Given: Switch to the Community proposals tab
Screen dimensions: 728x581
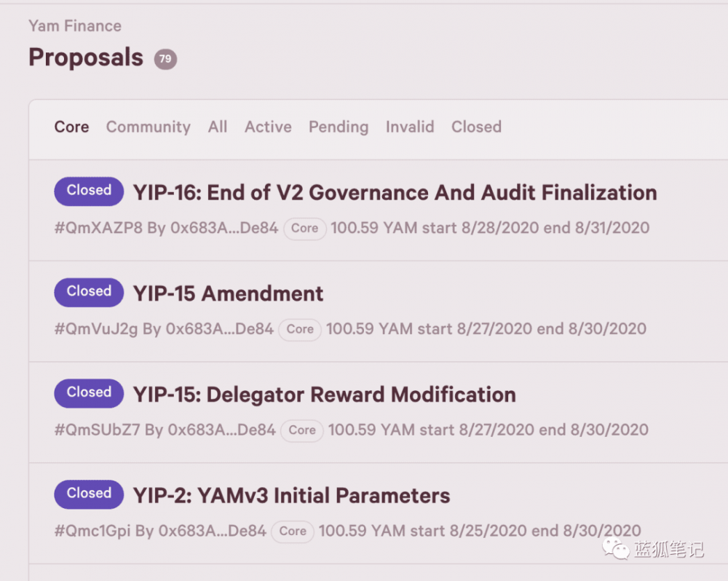Looking at the screenshot, I should [148, 127].
